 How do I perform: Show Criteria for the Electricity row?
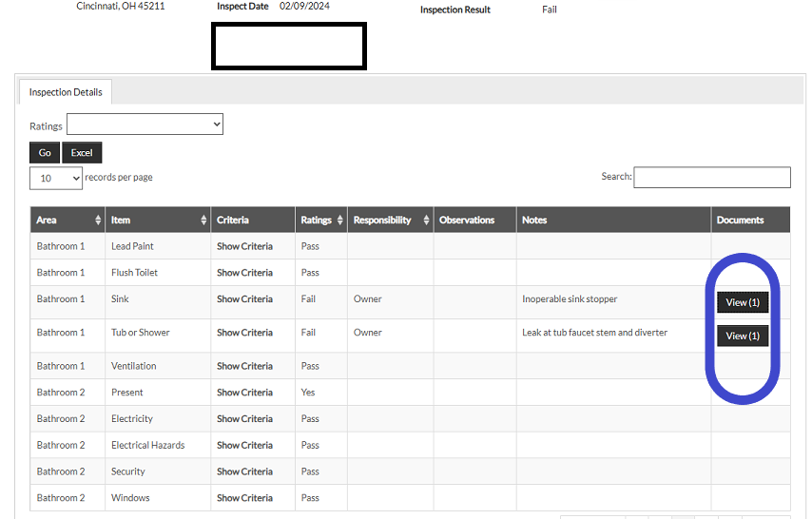244,419
